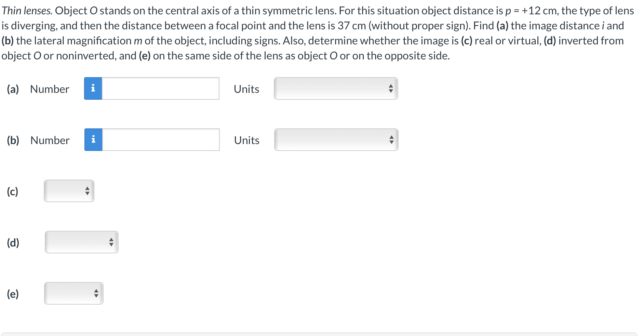Viewport: 644px width, 336px height.
Task: Click the blue i button for the image distance answer
Action: coord(93,88)
